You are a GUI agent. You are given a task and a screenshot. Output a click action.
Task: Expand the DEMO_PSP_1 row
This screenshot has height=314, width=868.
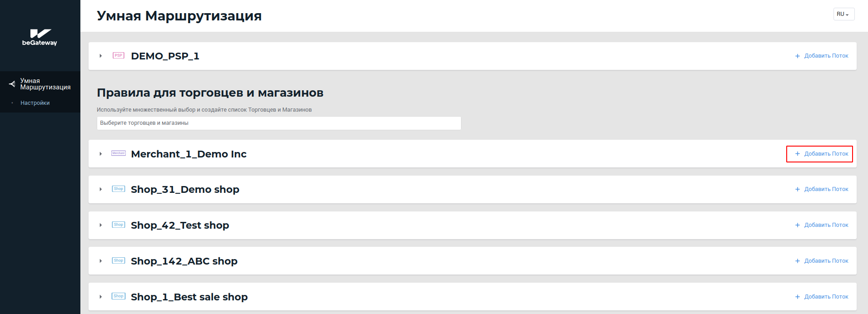coord(101,56)
